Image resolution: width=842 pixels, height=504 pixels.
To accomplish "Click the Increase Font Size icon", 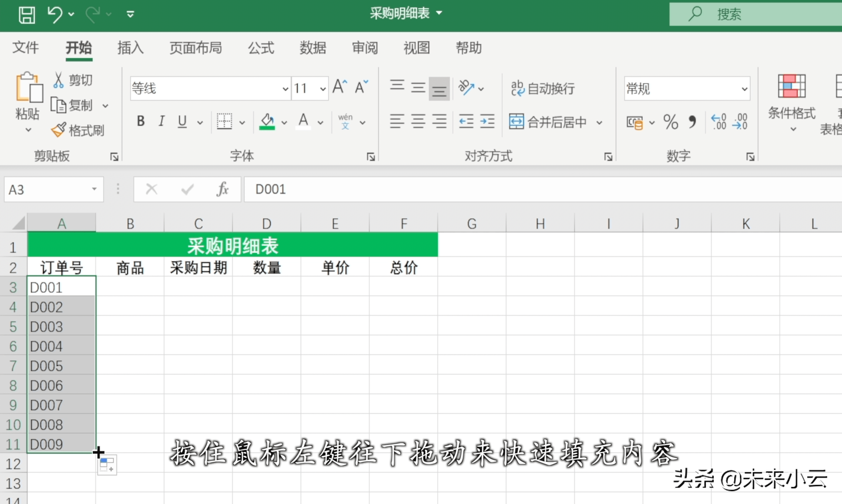I will pos(340,87).
